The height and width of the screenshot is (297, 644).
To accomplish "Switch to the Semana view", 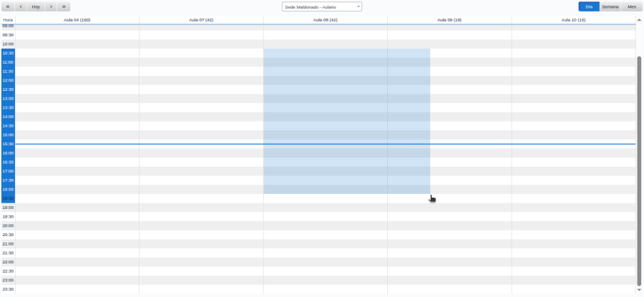I will tap(610, 6).
